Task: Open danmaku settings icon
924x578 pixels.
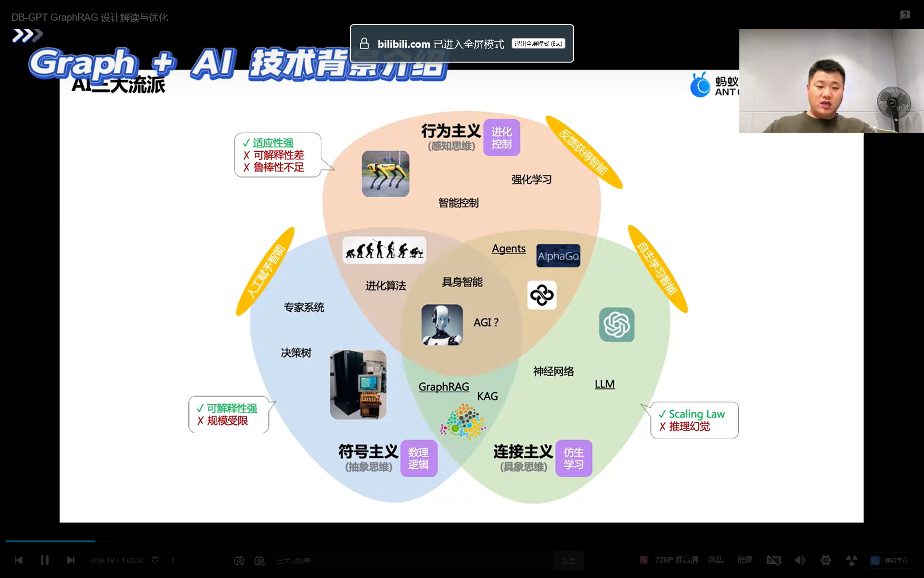Action: point(259,561)
